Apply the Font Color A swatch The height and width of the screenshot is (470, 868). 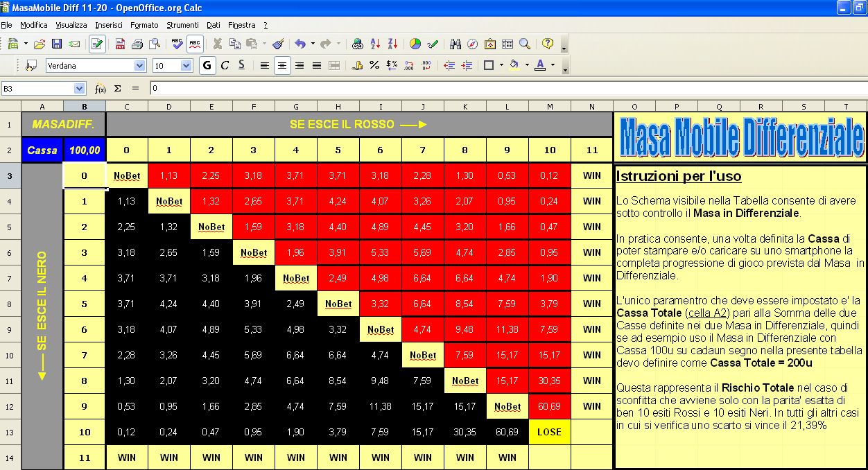click(x=541, y=65)
